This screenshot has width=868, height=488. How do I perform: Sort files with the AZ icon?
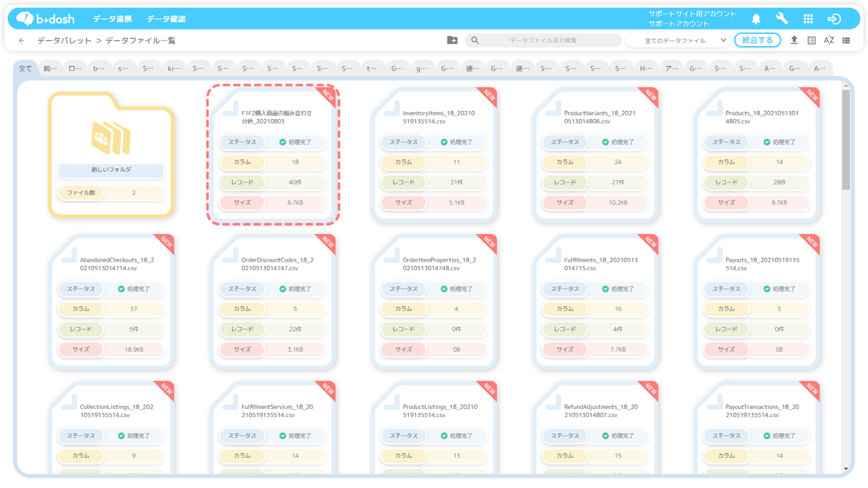point(829,40)
